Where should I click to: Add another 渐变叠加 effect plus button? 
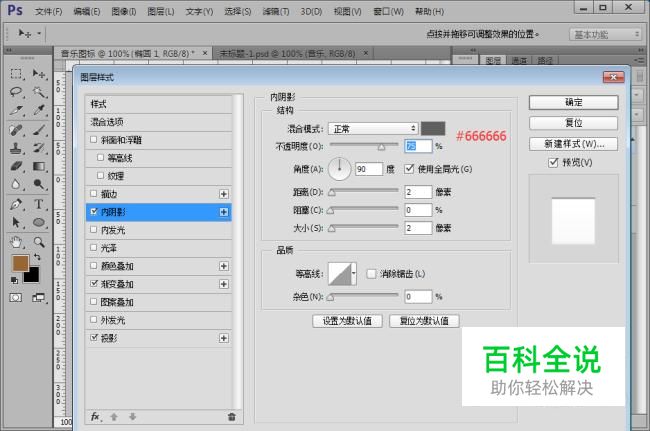click(x=223, y=284)
